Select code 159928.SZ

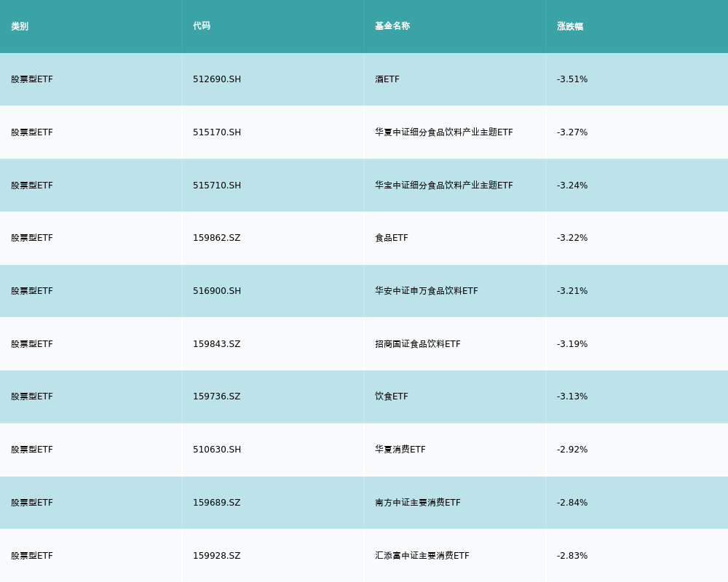217,556
